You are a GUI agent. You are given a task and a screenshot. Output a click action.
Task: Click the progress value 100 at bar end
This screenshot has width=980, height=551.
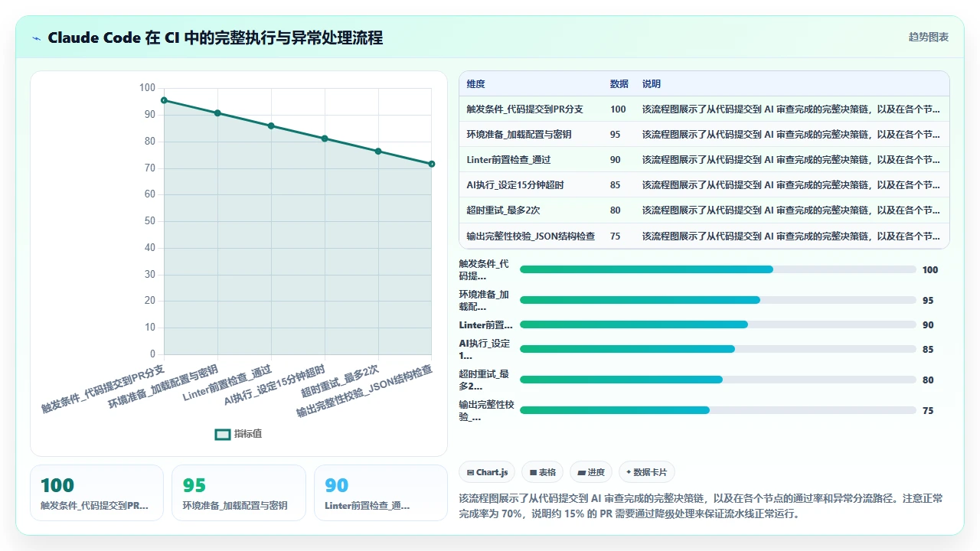click(x=930, y=269)
